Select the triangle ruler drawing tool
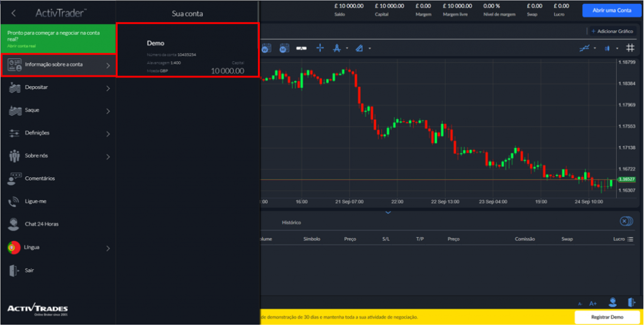This screenshot has width=644, height=326. 359,48
